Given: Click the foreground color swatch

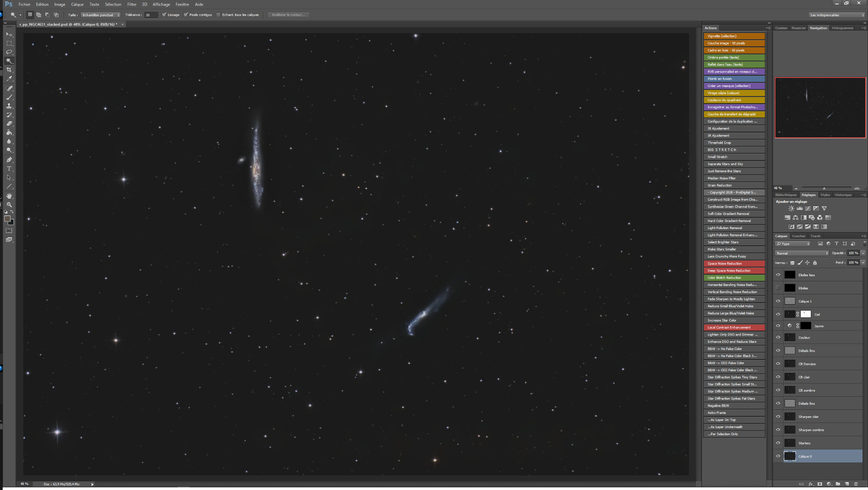Looking at the screenshot, I should tap(7, 219).
